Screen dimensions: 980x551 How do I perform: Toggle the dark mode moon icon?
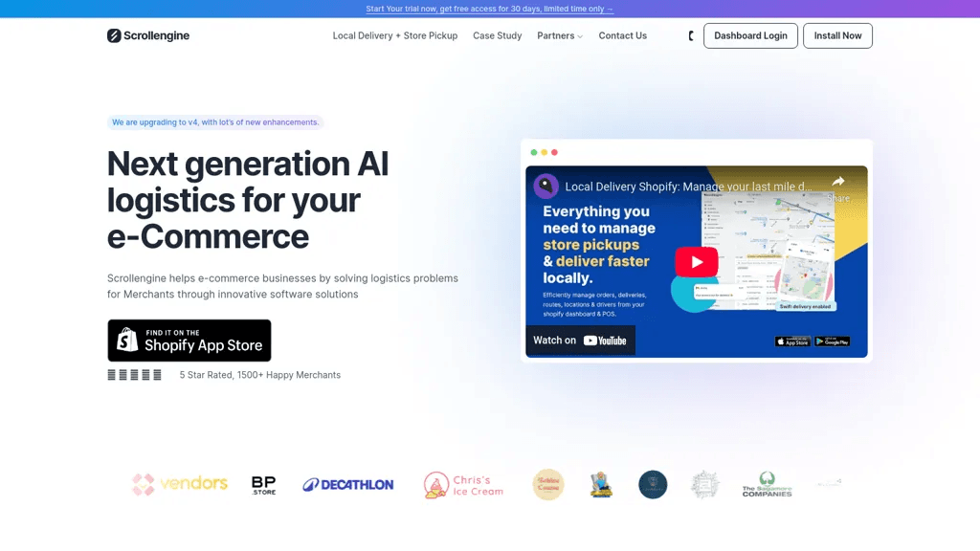pyautogui.click(x=691, y=35)
